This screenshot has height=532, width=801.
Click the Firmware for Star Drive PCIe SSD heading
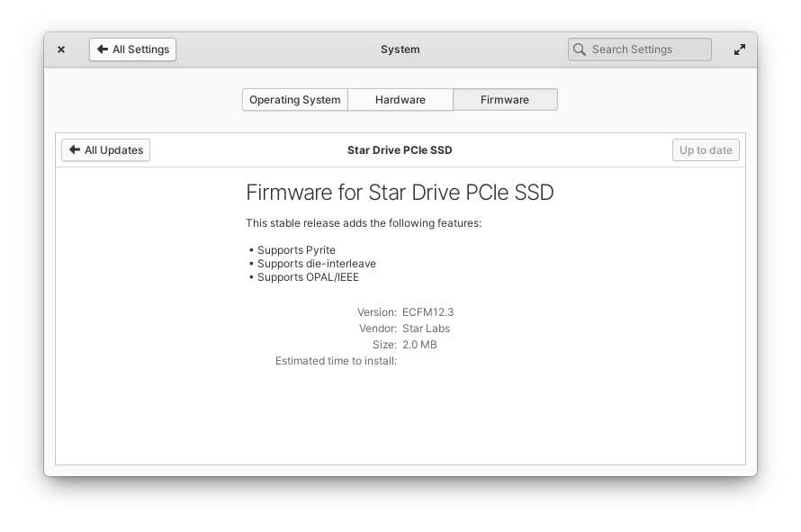pyautogui.click(x=400, y=193)
